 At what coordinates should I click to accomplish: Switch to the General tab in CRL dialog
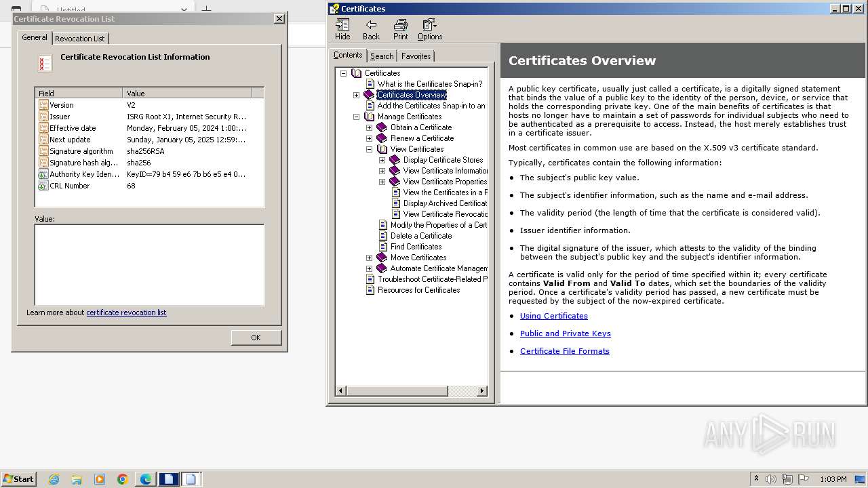click(35, 37)
